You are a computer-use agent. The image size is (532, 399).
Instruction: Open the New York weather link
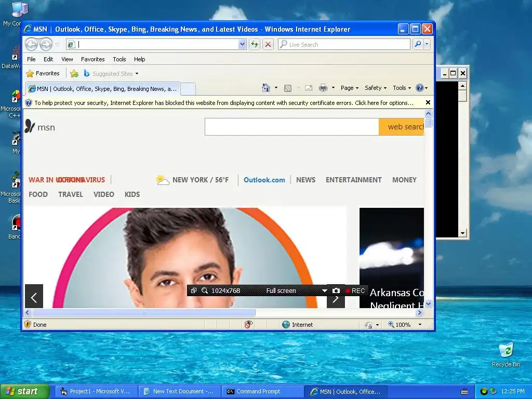[192, 180]
